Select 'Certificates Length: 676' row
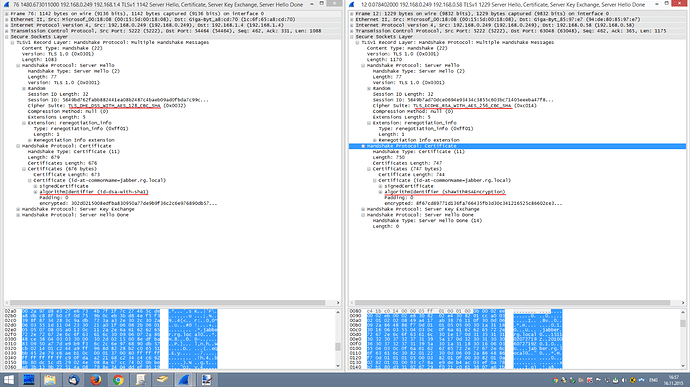The image size is (690, 387). [62, 163]
